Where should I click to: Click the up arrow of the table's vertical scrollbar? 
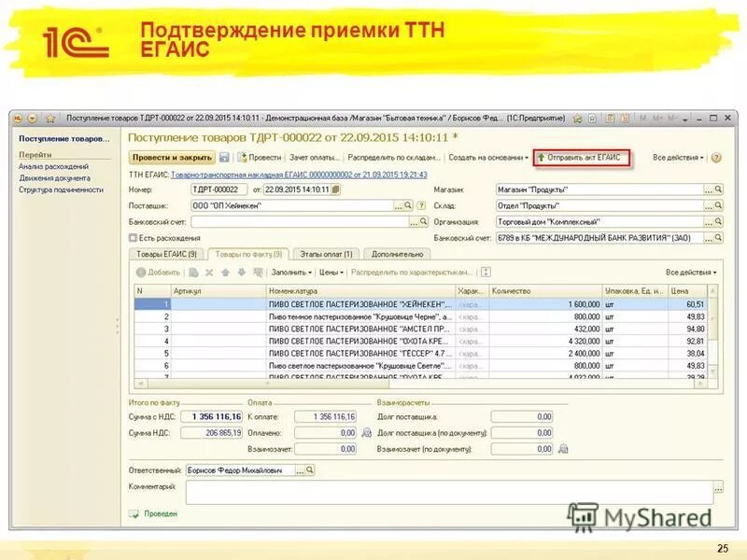(712, 290)
